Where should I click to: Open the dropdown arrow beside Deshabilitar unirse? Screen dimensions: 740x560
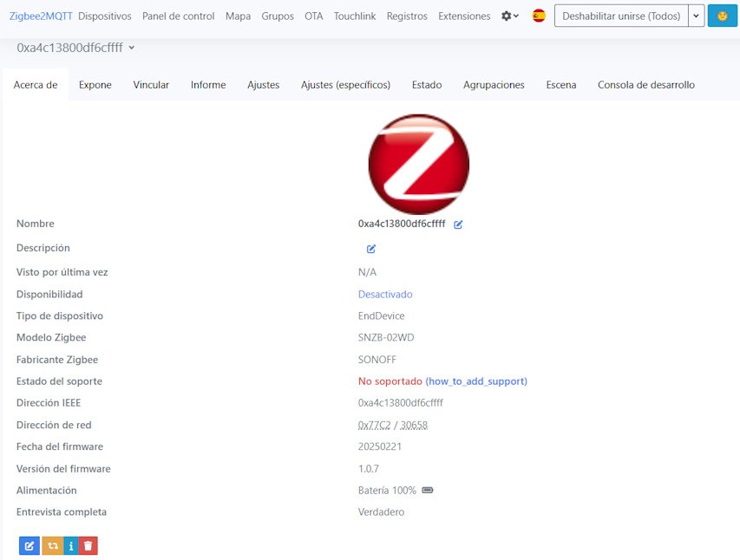696,16
